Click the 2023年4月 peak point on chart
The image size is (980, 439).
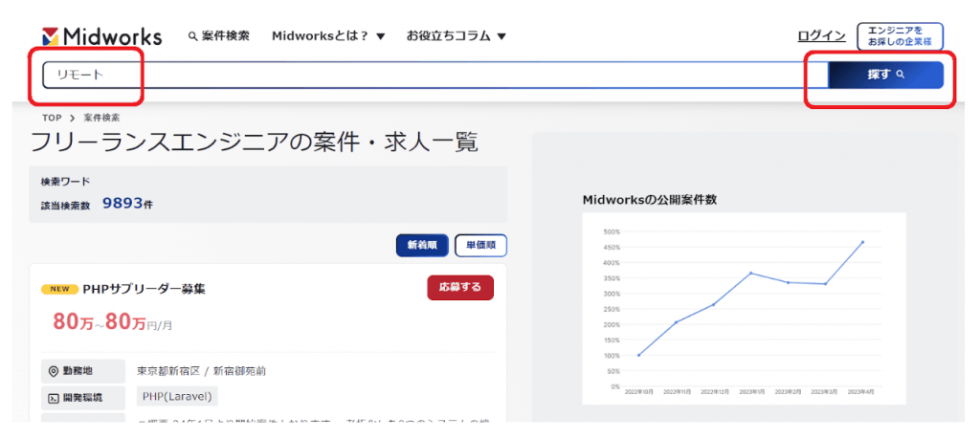click(862, 242)
